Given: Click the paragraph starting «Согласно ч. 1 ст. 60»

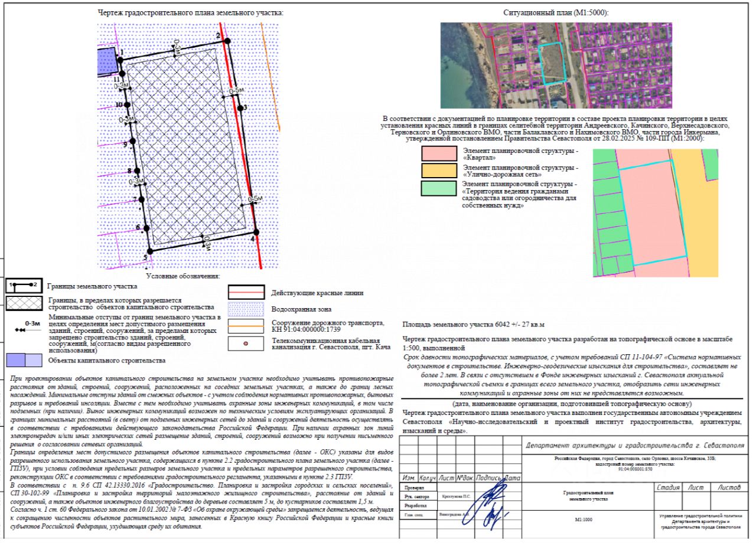Looking at the screenshot, I should 201,518.
